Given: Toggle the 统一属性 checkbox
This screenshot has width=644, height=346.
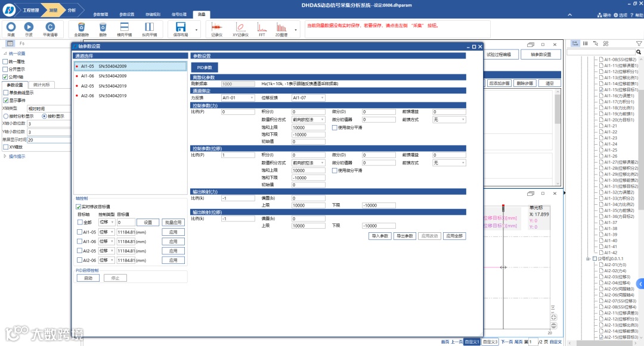Looking at the screenshot, I should pyautogui.click(x=5, y=61).
